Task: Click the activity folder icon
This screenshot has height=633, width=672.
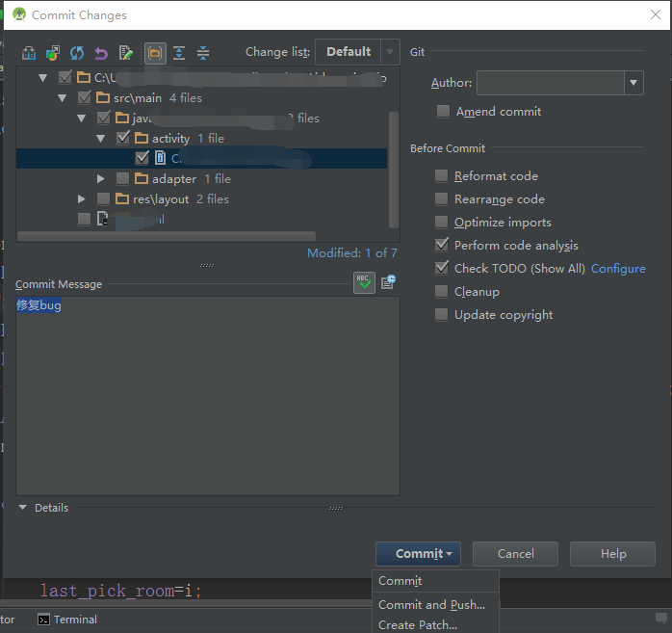Action: pyautogui.click(x=142, y=138)
